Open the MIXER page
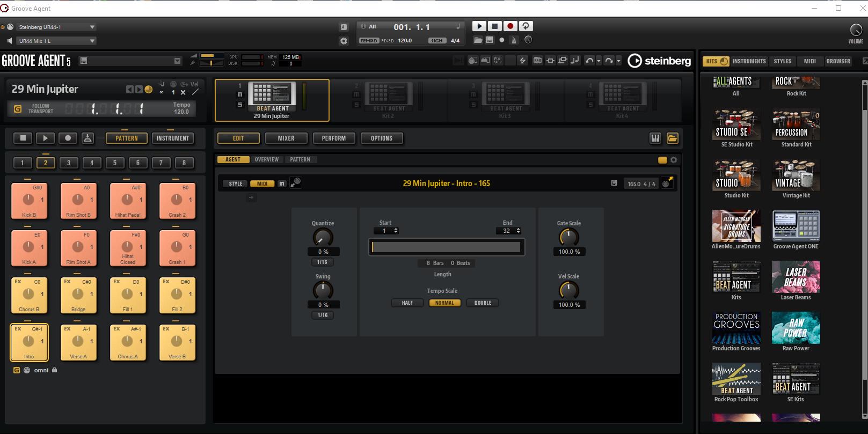 pos(286,138)
